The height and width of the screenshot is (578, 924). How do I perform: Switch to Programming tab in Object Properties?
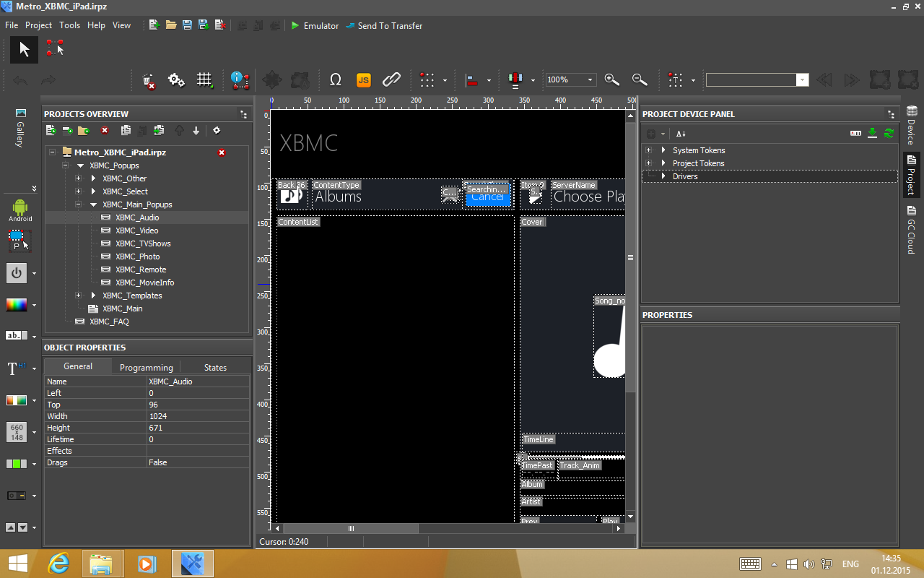click(147, 367)
